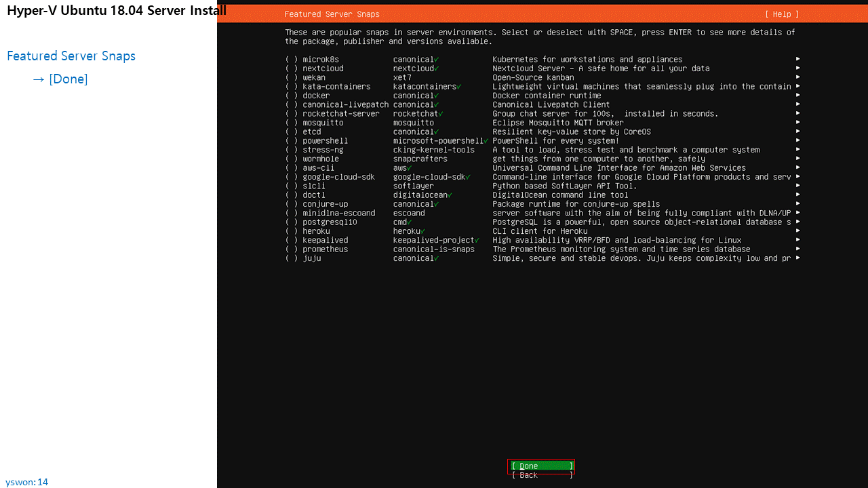Click the [Done] step label in slide
868x488 pixels.
point(68,79)
